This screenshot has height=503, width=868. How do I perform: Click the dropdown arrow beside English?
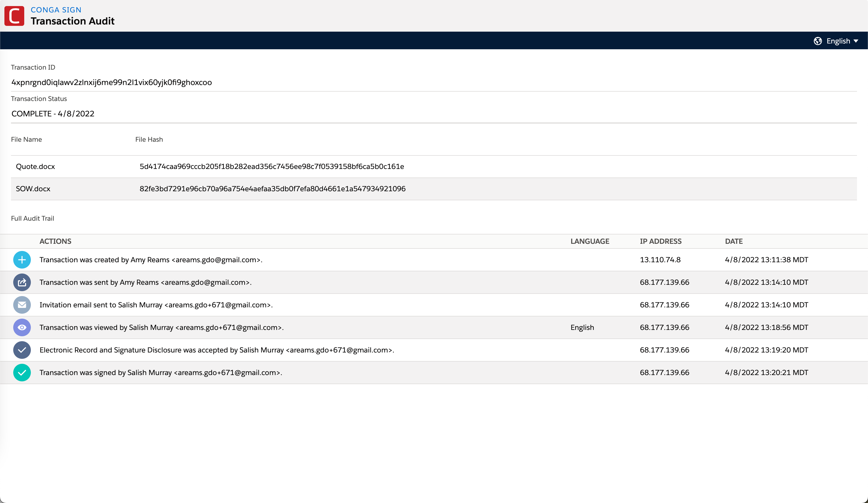click(x=856, y=41)
